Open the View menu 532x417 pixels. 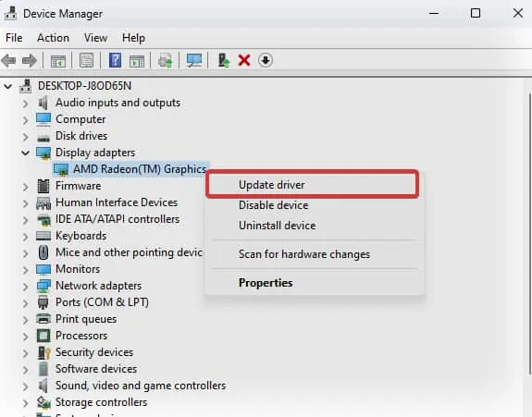click(95, 38)
